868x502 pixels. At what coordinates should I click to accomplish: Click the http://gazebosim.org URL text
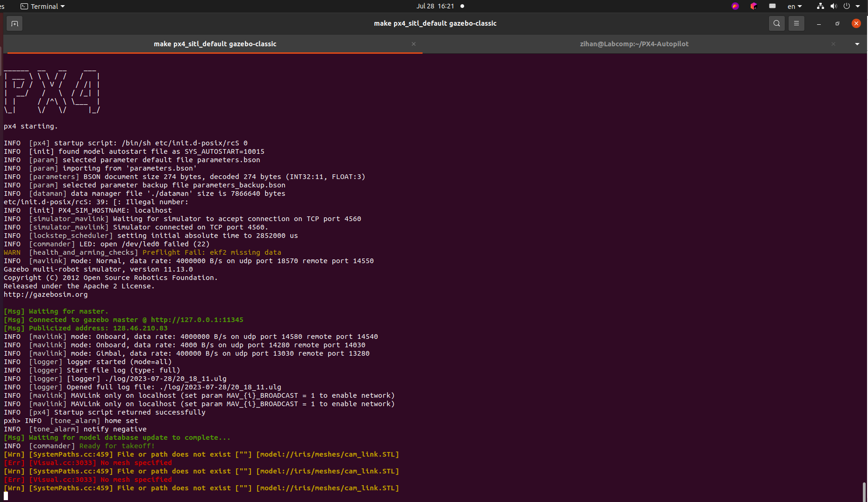click(x=46, y=294)
